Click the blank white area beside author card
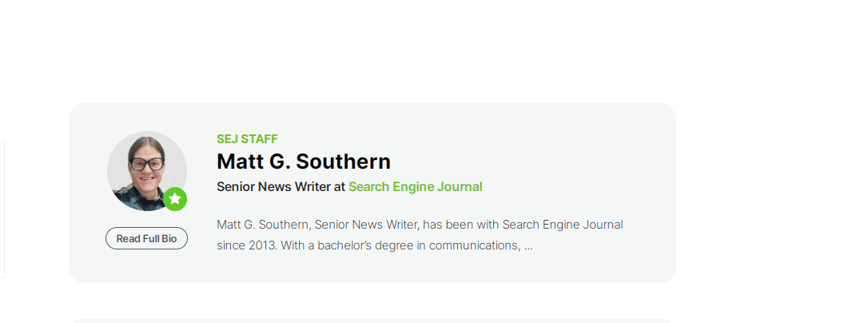The image size is (868, 323). [771, 193]
